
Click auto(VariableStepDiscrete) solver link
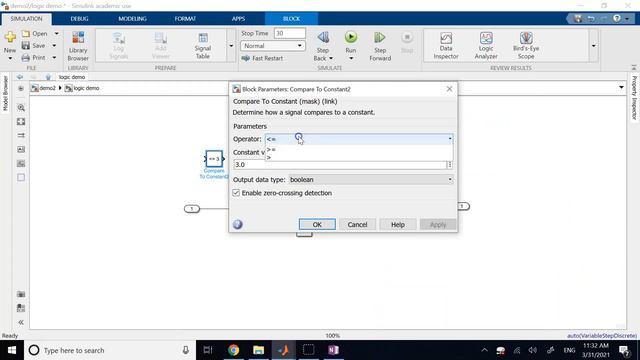(x=602, y=336)
